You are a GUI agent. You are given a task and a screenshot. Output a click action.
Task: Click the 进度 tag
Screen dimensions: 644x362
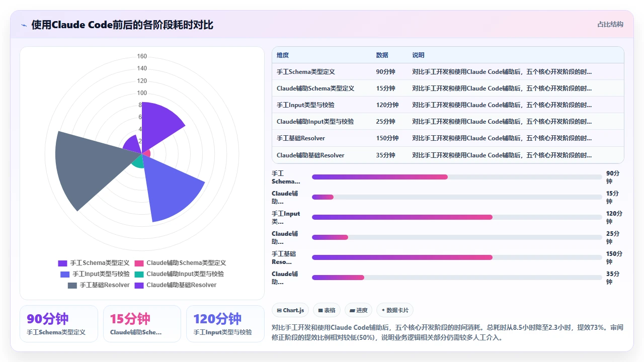[x=358, y=310]
